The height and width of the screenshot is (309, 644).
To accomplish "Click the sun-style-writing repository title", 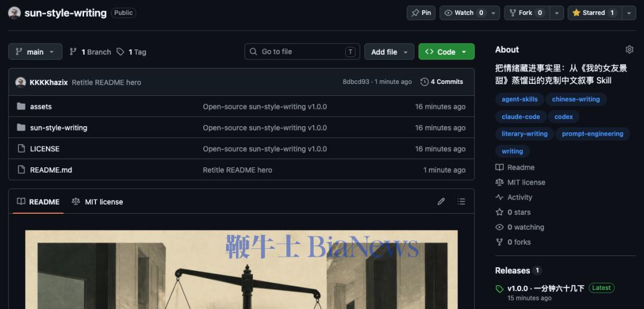I will click(66, 13).
